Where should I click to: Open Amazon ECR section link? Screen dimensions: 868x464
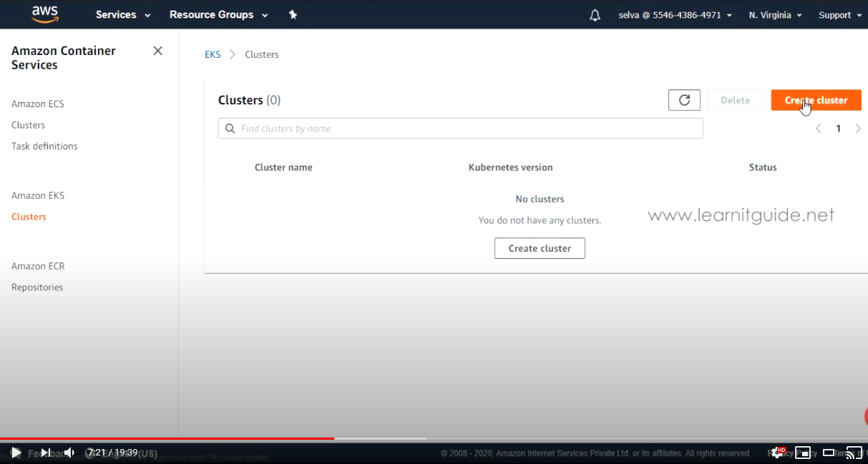coord(38,266)
